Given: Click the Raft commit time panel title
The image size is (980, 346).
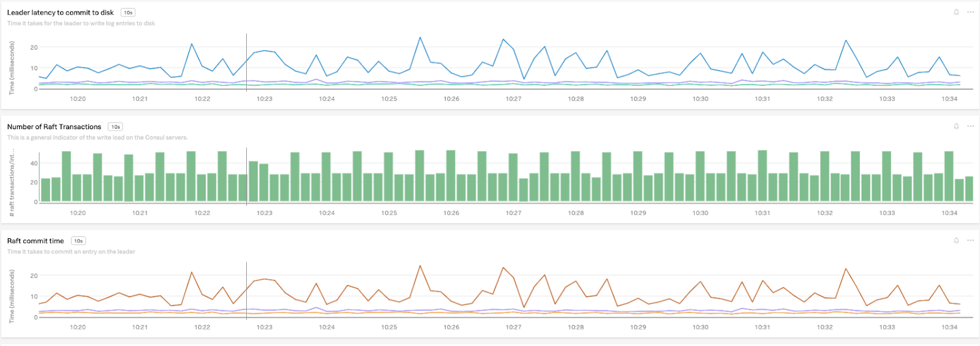Looking at the screenshot, I should pos(36,241).
